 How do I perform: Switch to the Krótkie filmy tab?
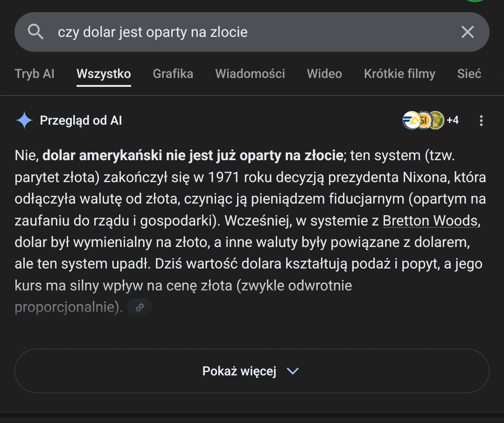(399, 74)
